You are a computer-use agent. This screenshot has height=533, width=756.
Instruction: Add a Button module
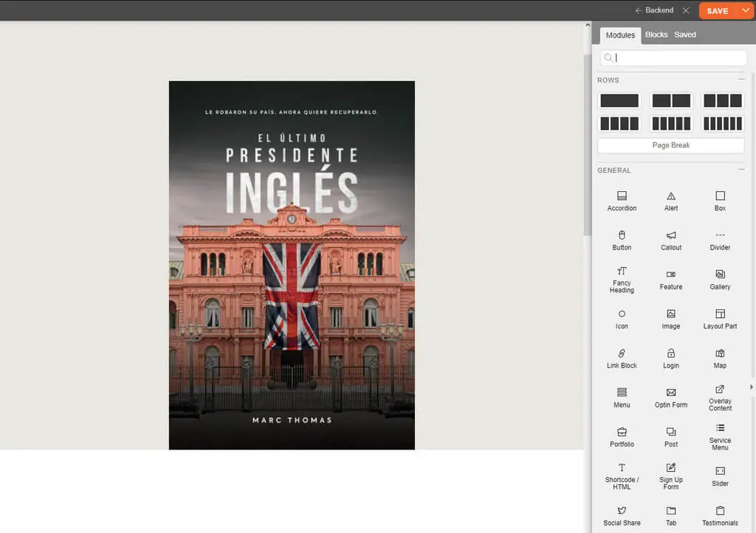click(622, 241)
